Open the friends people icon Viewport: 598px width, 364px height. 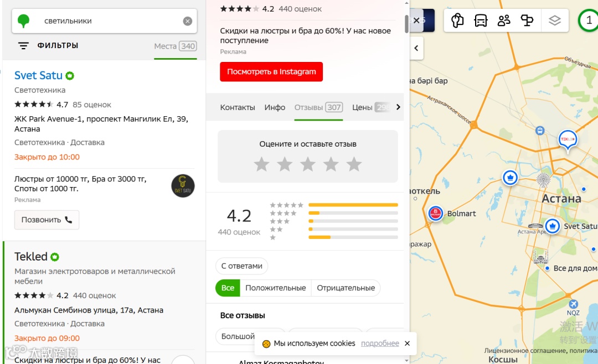(x=504, y=20)
